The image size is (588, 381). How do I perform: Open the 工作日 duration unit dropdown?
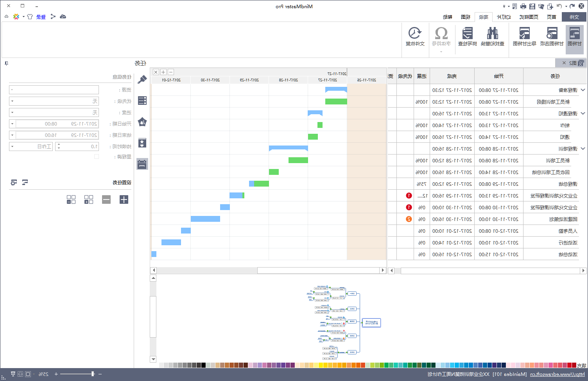31,146
